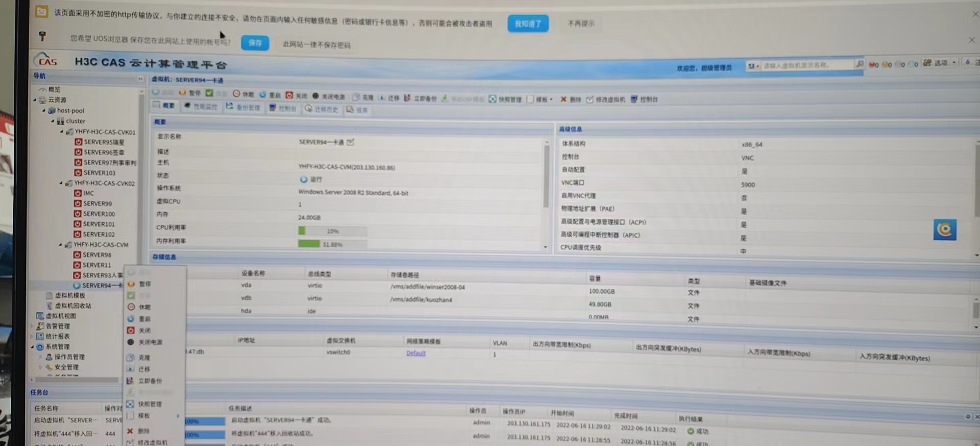Screen dimensions: 980x446
Task: Click 此网站一律不保存密码 in the password bar
Action: coord(316,44)
